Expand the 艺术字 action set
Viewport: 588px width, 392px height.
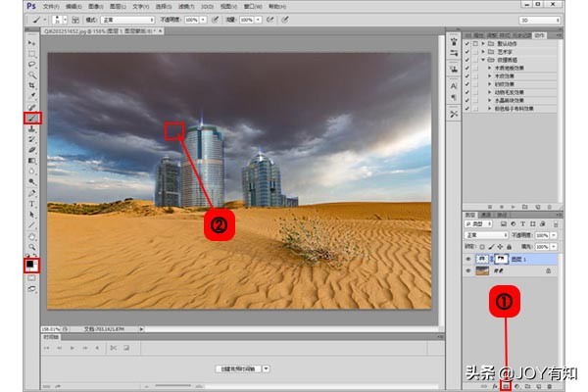[x=483, y=52]
